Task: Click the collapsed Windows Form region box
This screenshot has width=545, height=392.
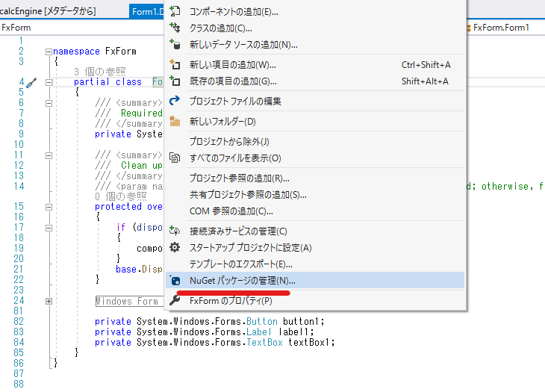Action: (x=129, y=302)
